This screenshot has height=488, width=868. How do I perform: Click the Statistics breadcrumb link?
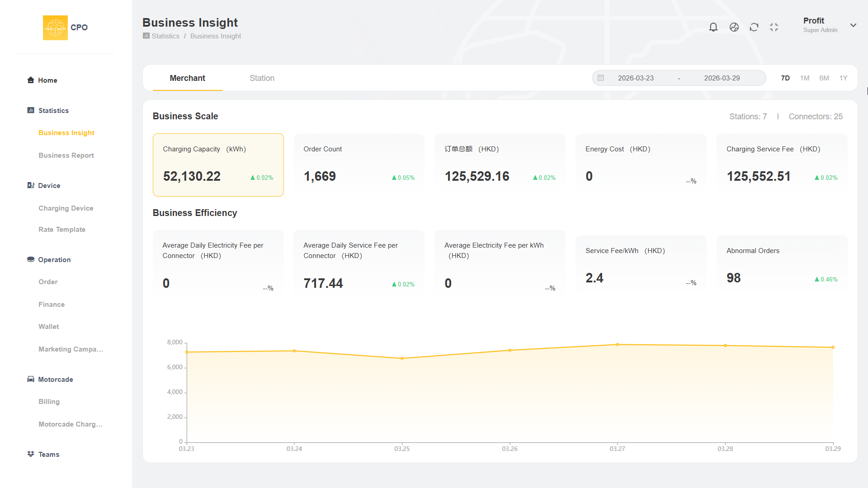165,36
